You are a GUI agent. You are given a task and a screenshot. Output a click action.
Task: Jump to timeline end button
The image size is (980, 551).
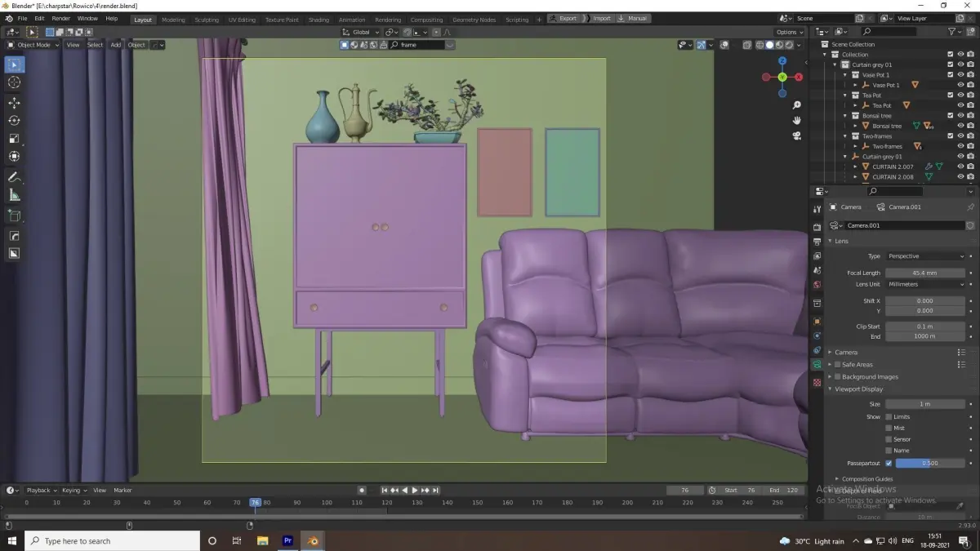436,491
